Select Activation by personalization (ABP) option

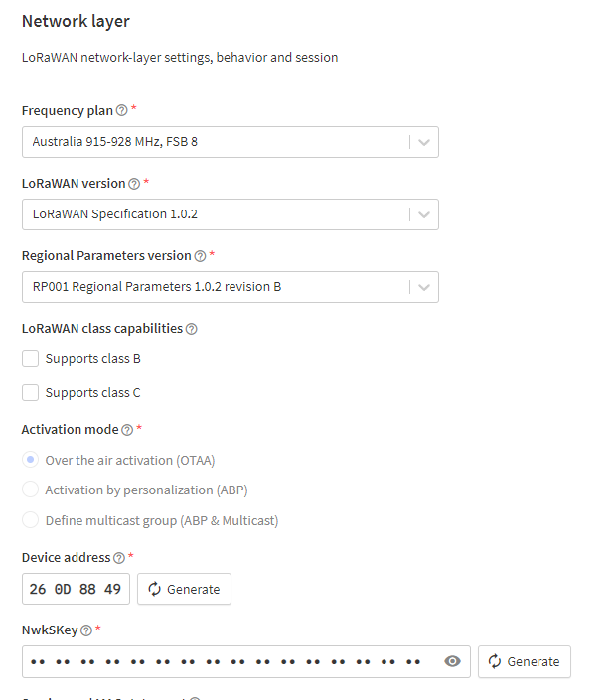(31, 490)
